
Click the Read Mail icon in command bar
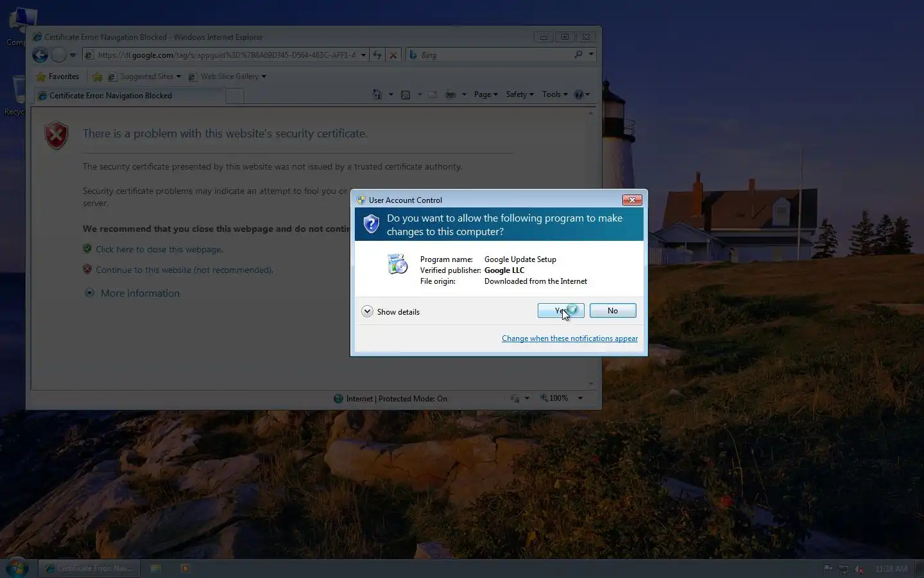click(432, 94)
